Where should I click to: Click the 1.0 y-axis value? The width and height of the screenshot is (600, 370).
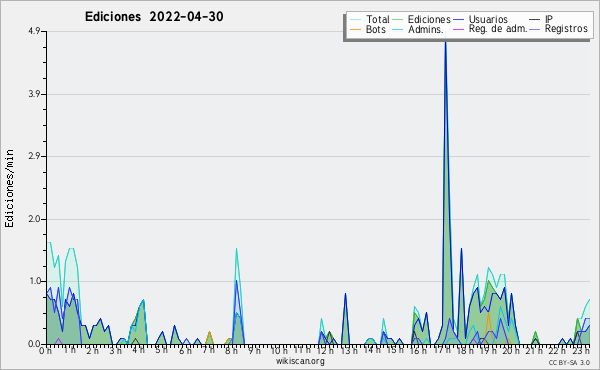35,281
